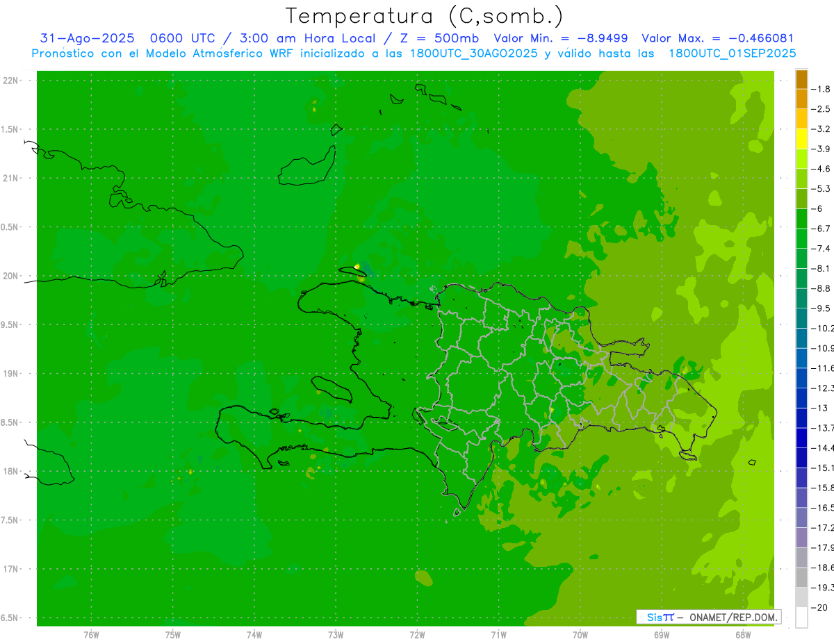Screen dimensions: 834x644
Task: Click the 20N latitude axis label
Action: (x=12, y=276)
